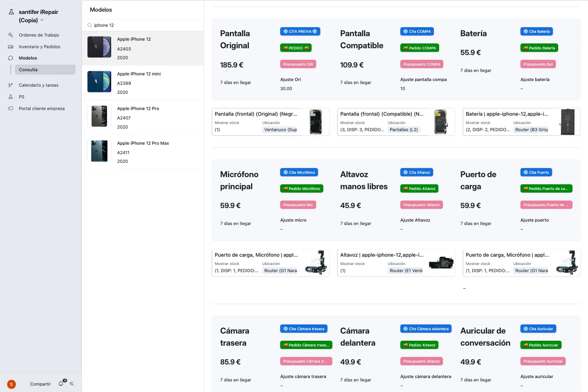Screen dimensions: 588x392
Task: Show stock for Pantalla frontal Original Negro
Action: click(217, 130)
